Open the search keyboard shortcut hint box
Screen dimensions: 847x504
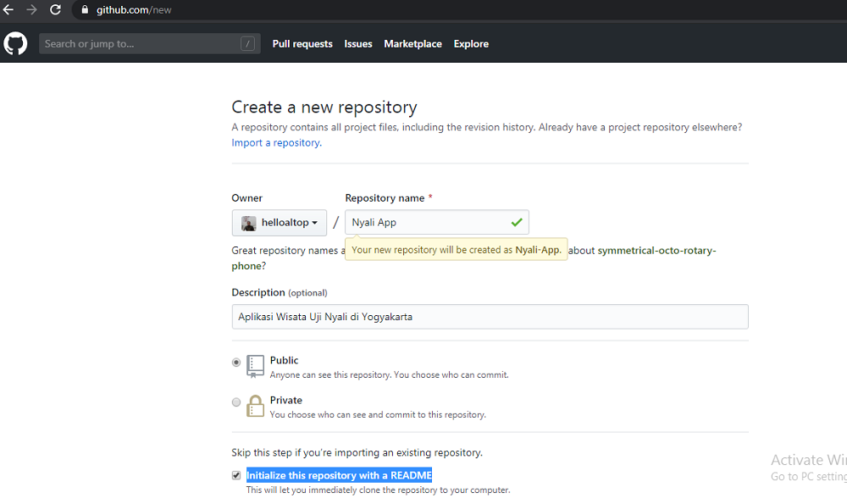[x=246, y=42]
